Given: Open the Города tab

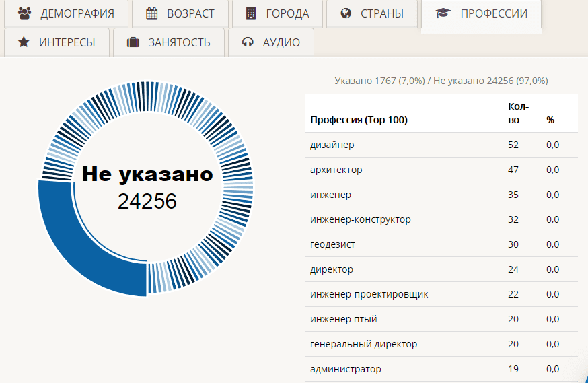Looking at the screenshot, I should click(x=277, y=13).
